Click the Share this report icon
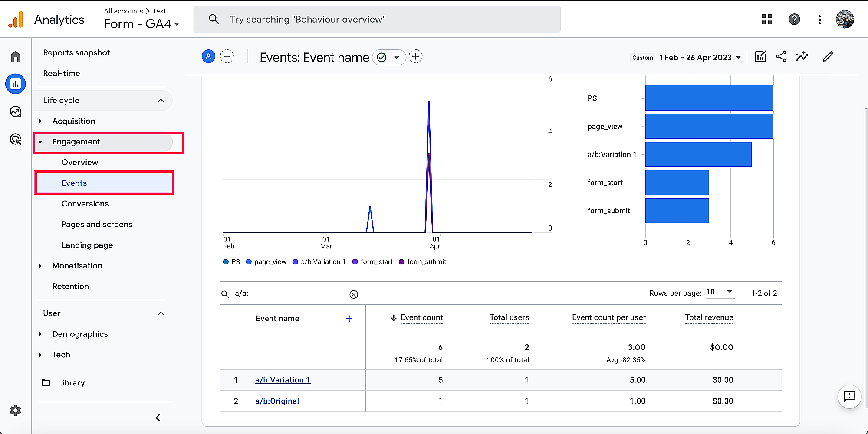868x434 pixels. 781,57
